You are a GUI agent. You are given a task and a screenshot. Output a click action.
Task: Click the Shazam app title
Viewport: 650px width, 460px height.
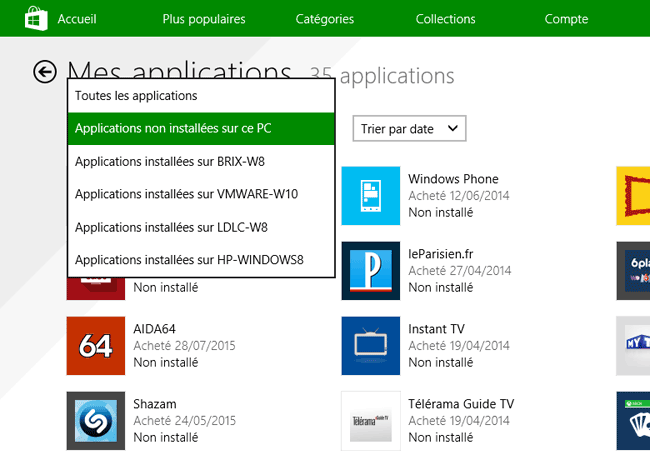[x=155, y=404]
